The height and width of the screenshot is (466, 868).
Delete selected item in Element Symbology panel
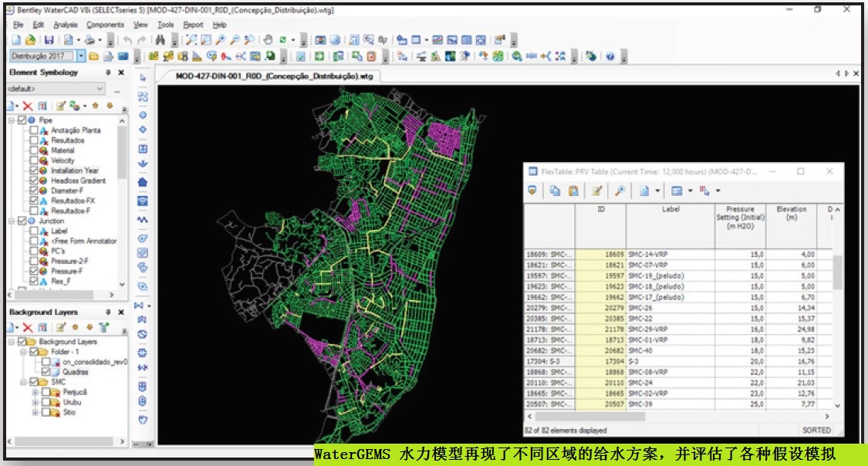pyautogui.click(x=28, y=106)
